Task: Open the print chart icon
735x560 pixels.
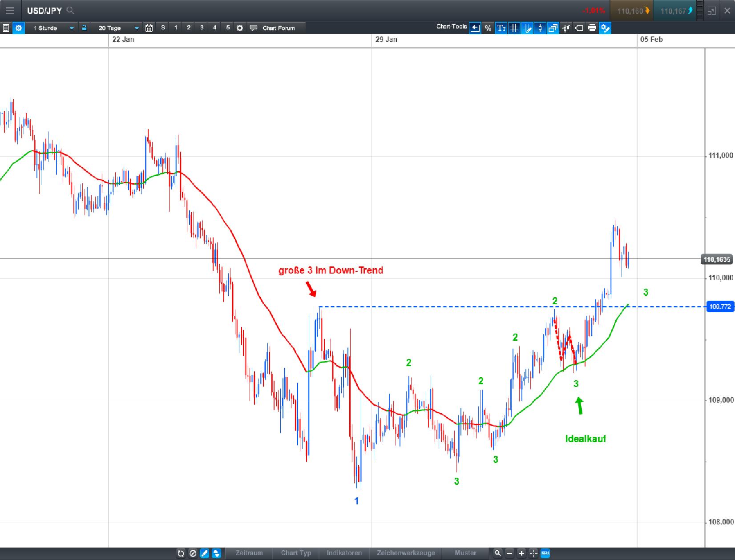Action: click(x=592, y=28)
